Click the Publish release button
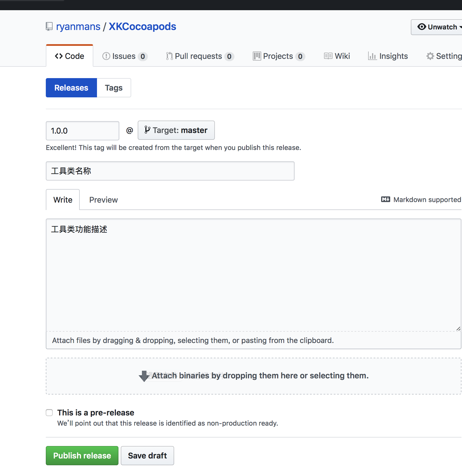Image resolution: width=462 pixels, height=476 pixels. [82, 456]
